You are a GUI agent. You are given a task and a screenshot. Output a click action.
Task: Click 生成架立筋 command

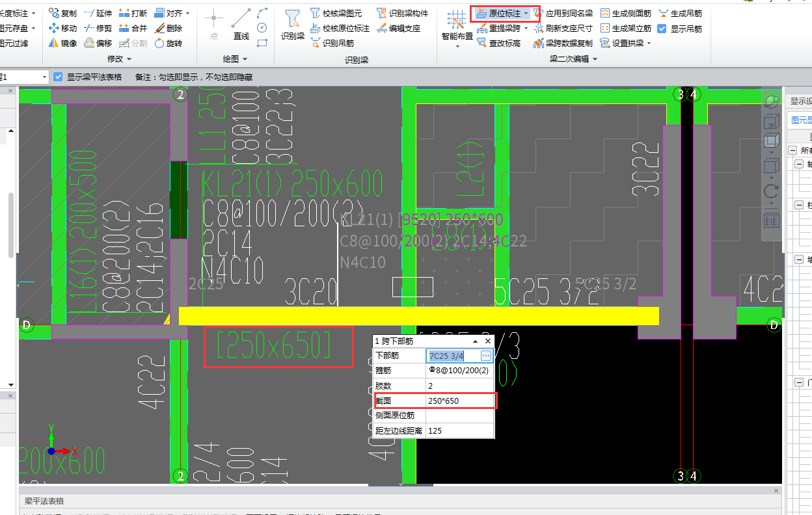[x=625, y=28]
